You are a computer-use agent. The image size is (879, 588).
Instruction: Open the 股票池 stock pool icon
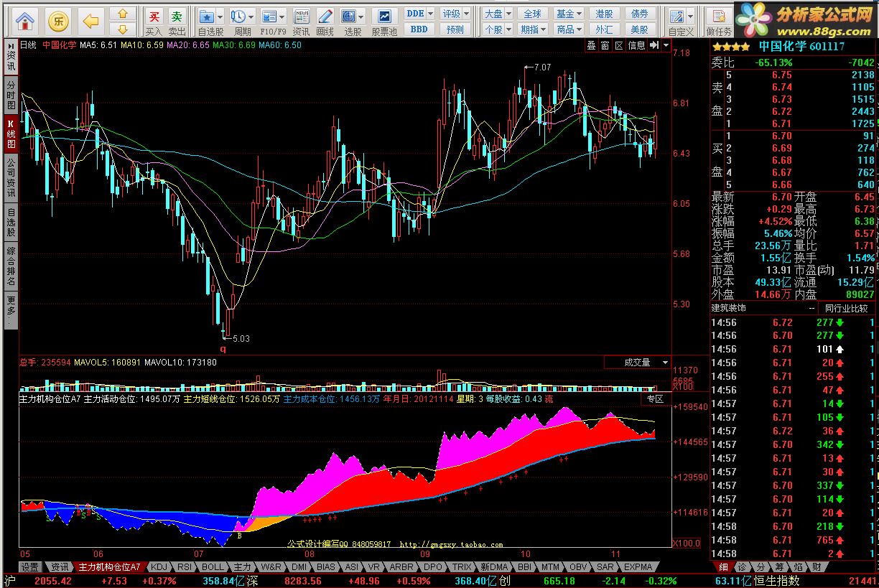point(385,22)
